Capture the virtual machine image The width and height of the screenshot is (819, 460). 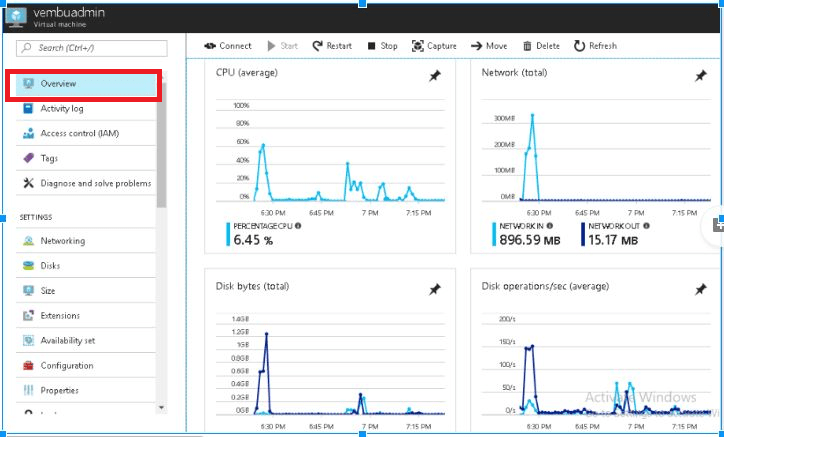pos(434,46)
